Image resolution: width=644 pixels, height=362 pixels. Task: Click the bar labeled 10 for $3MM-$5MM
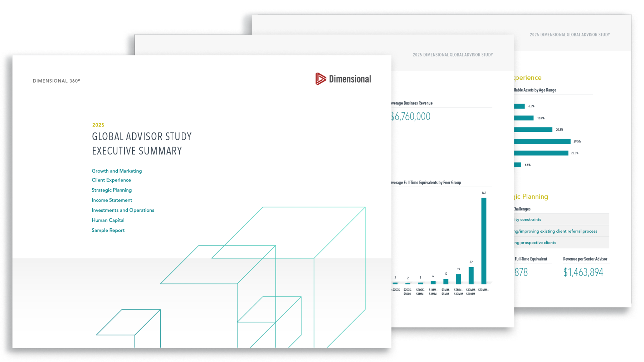446,282
